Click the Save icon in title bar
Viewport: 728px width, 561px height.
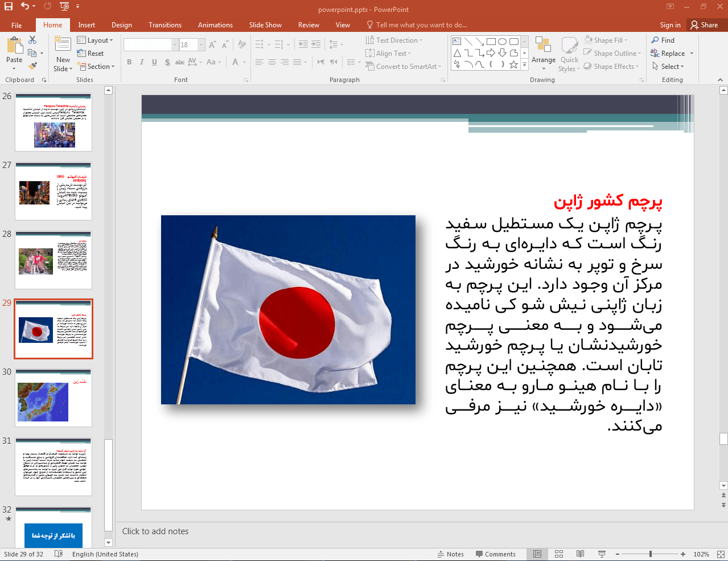(x=9, y=6)
